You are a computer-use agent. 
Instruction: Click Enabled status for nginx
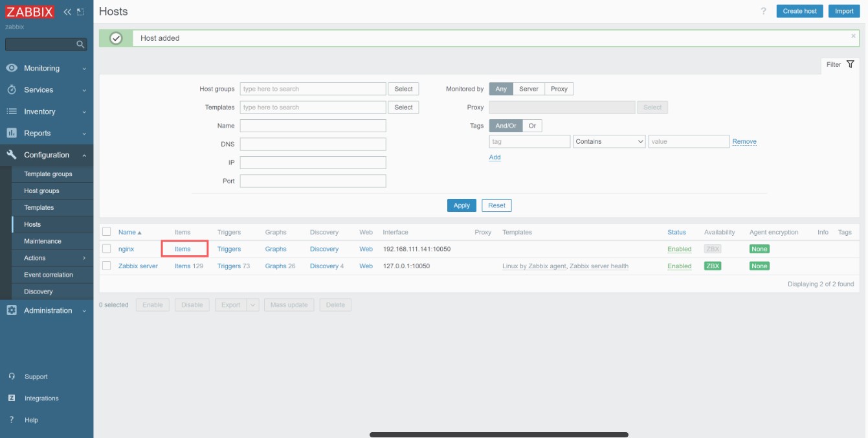680,249
